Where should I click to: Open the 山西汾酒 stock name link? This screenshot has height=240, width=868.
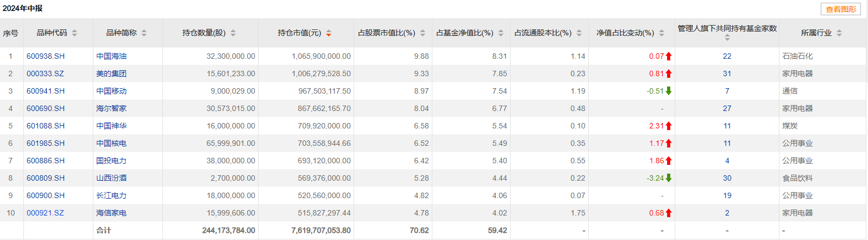point(111,178)
